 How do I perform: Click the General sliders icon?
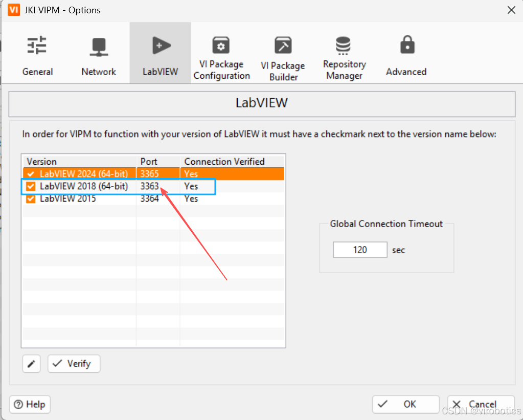click(x=37, y=45)
